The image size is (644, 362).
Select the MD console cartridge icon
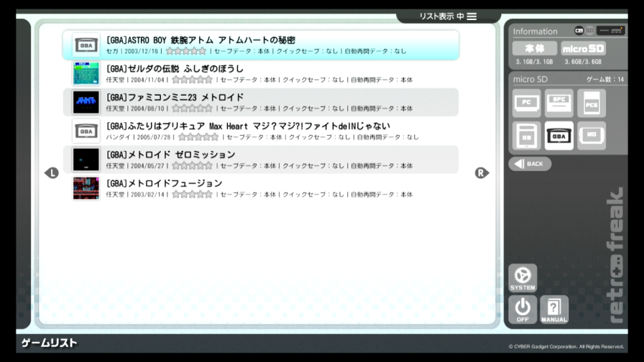coord(592,136)
